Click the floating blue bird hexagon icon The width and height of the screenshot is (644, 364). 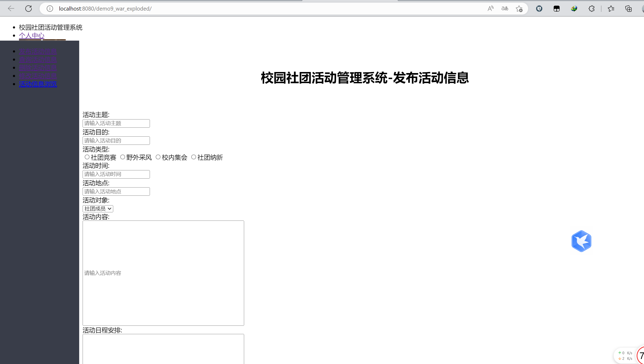tap(581, 241)
